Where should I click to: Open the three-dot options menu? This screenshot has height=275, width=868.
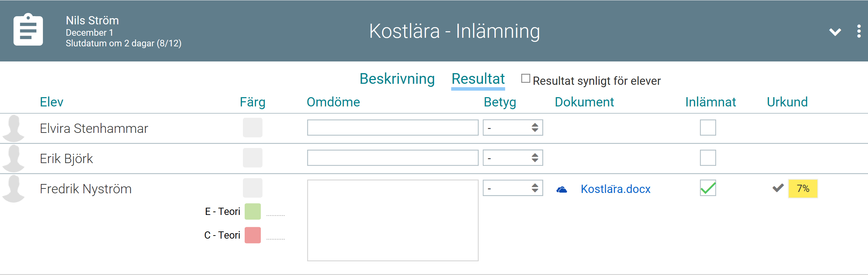tap(859, 31)
